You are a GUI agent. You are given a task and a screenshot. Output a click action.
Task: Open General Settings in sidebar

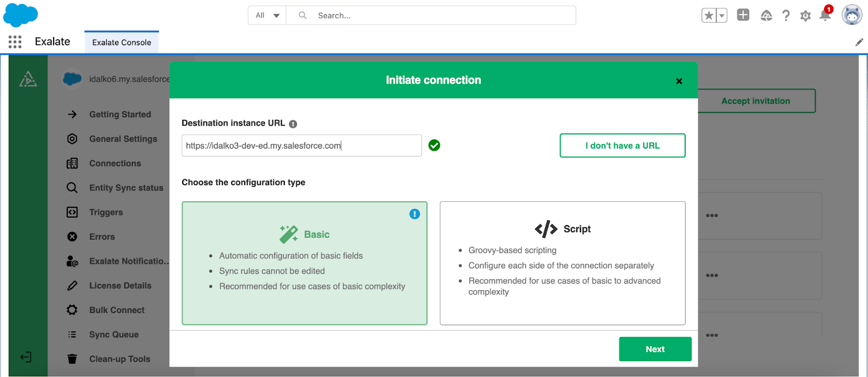[123, 139]
